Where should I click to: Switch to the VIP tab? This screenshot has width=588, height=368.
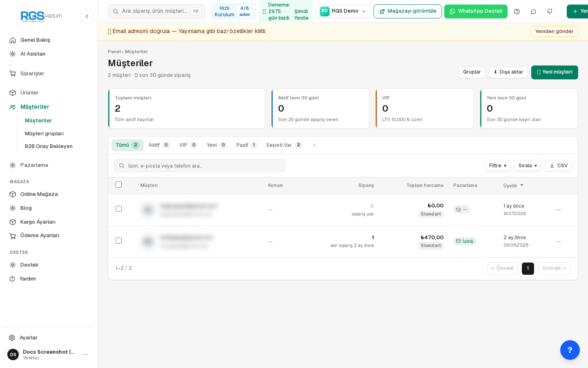(x=188, y=145)
